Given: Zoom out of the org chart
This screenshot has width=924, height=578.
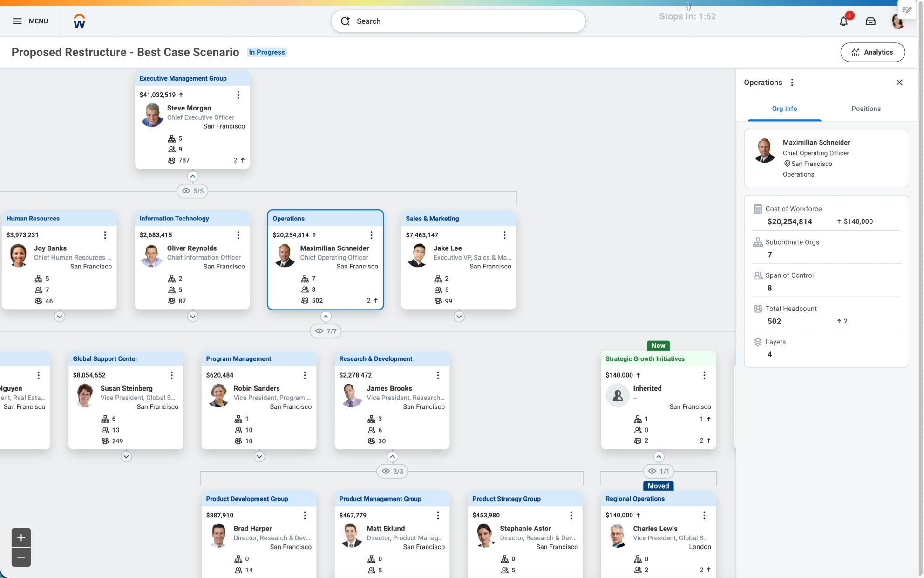Looking at the screenshot, I should coord(20,557).
